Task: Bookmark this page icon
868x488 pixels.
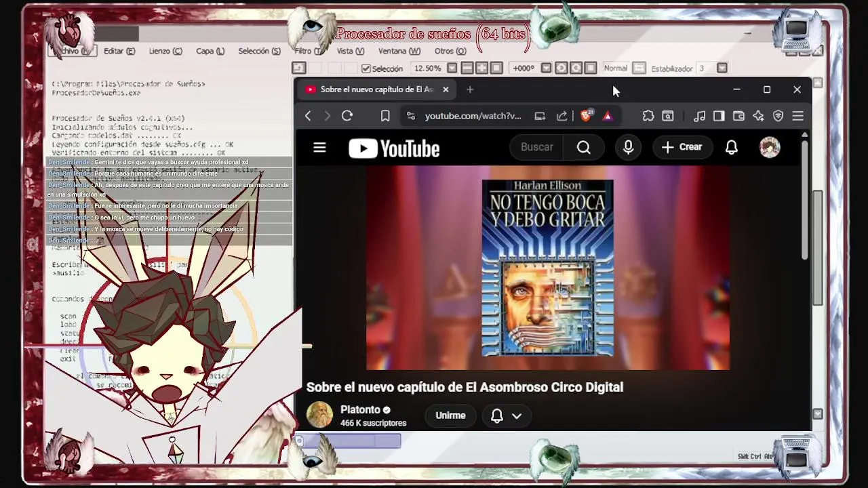Action: [x=385, y=116]
